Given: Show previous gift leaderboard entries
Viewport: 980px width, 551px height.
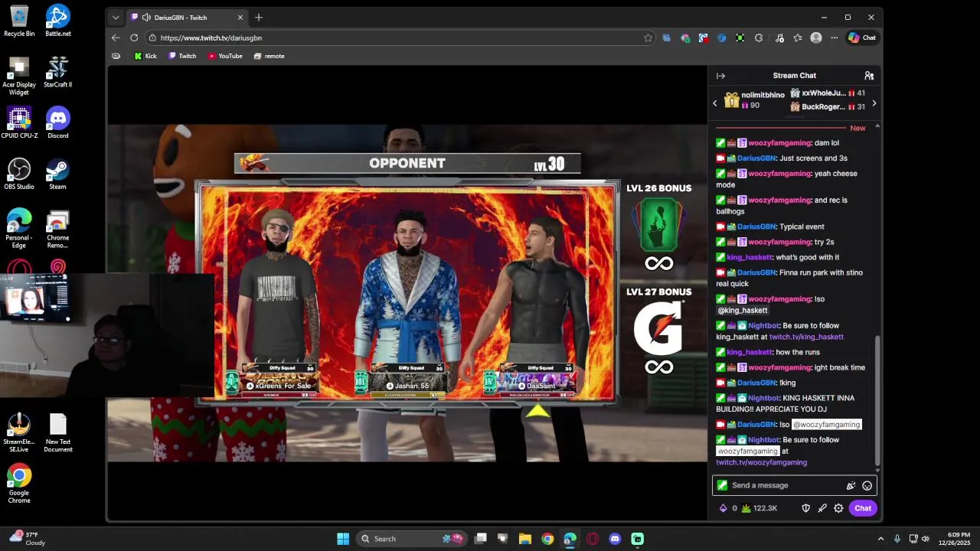Looking at the screenshot, I should [x=715, y=103].
